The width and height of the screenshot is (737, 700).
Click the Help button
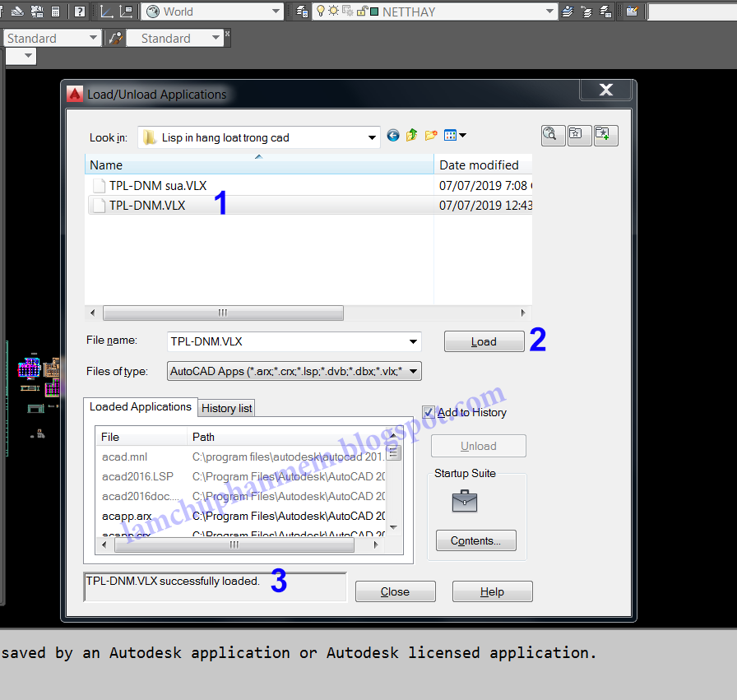492,591
